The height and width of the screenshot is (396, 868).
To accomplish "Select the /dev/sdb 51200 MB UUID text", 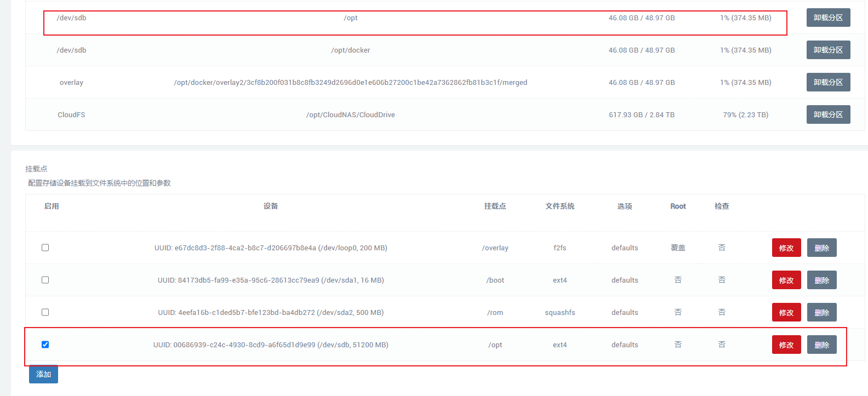I will click(271, 345).
